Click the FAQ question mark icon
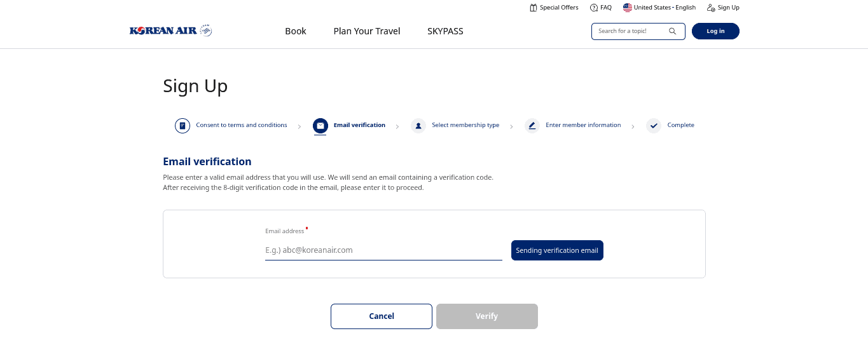Viewport: 868px width, 338px height. click(594, 8)
